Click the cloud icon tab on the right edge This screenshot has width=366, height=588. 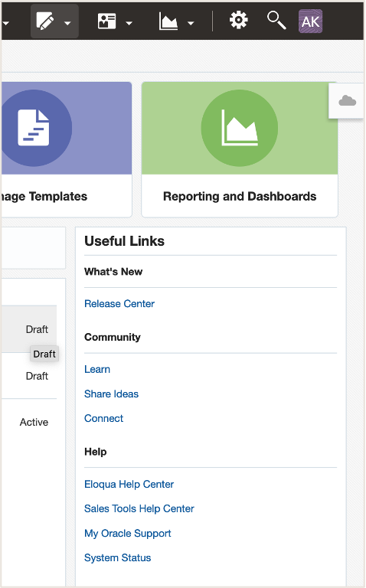coord(348,100)
